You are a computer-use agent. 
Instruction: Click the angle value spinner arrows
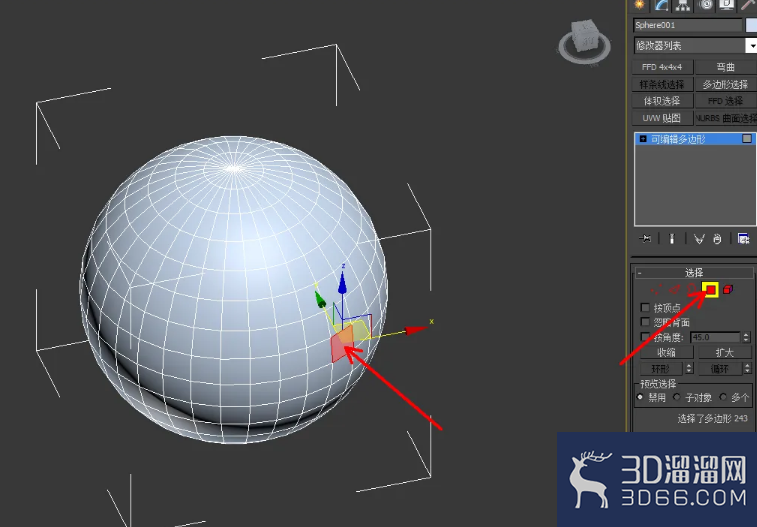click(746, 337)
